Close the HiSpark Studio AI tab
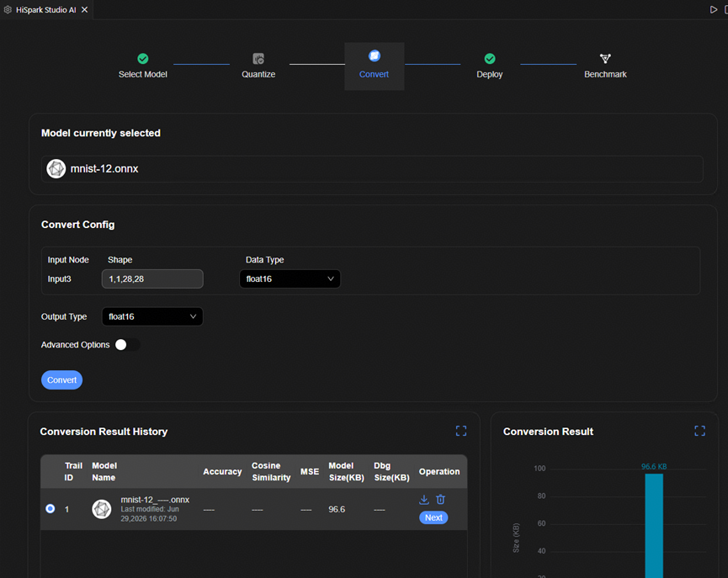The height and width of the screenshot is (578, 728). pyautogui.click(x=84, y=10)
